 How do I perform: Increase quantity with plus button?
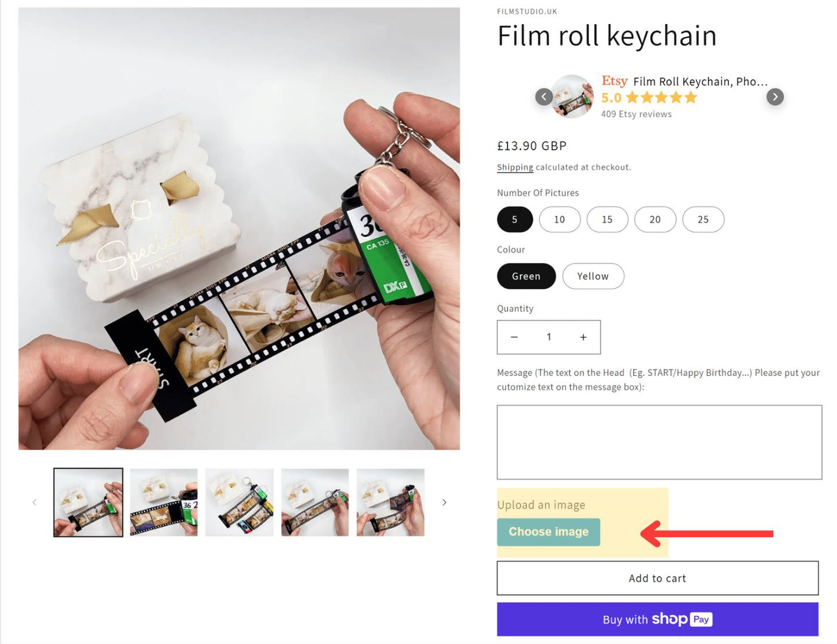[583, 337]
